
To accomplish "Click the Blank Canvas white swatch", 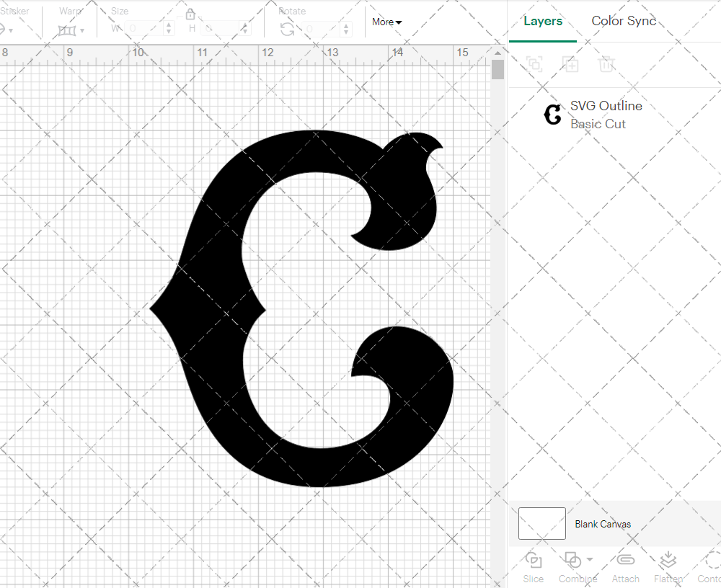I will [541, 523].
